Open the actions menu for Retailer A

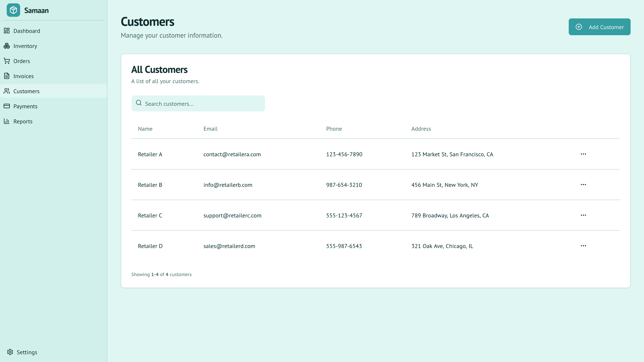coord(583,154)
